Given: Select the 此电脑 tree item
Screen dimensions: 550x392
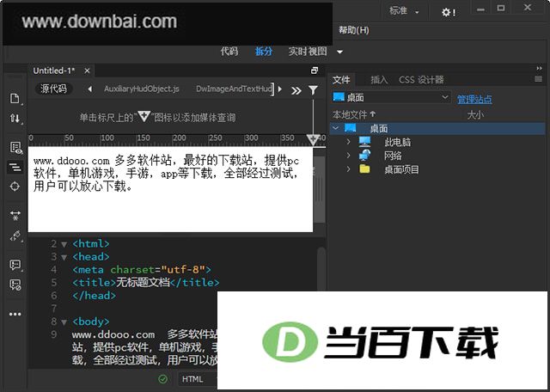Looking at the screenshot, I should (397, 142).
